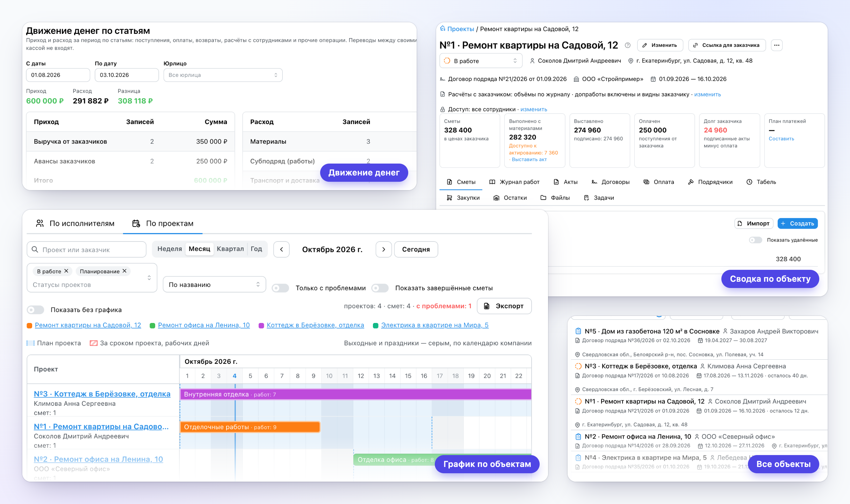The width and height of the screenshot is (850, 504).
Task: Click the search magnifier icon in project search
Action: 35,250
